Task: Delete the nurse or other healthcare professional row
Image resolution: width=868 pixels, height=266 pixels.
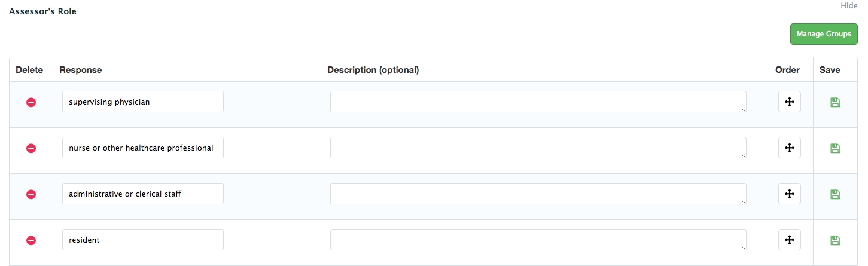Action: [31, 148]
